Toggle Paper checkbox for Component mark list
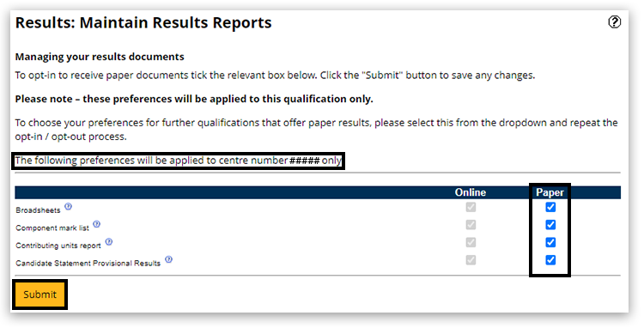This screenshot has height=328, width=644. 550,225
